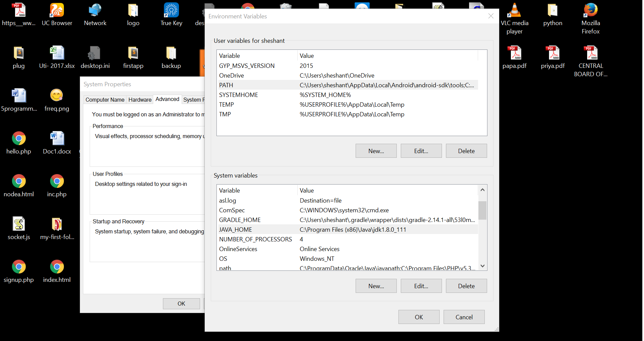Select the Uti- 2017.xlsx Excel file icon
The height and width of the screenshot is (341, 644).
coord(57,57)
